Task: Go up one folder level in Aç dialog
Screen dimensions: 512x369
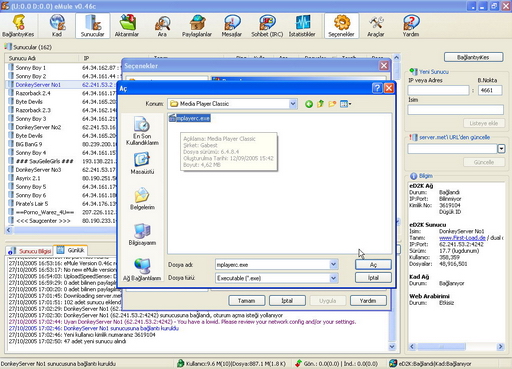Action: [320, 104]
